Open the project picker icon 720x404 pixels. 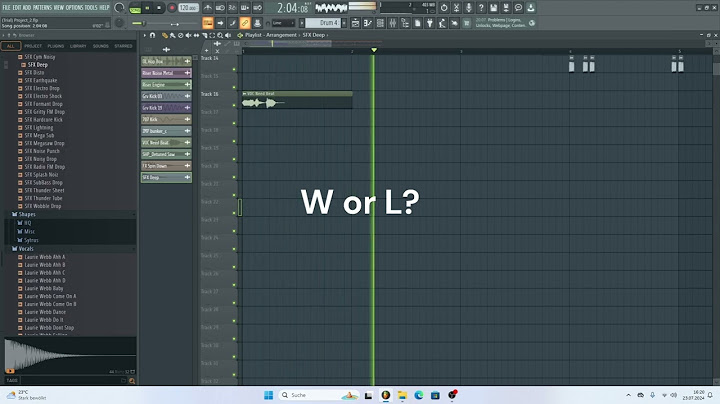point(417,23)
